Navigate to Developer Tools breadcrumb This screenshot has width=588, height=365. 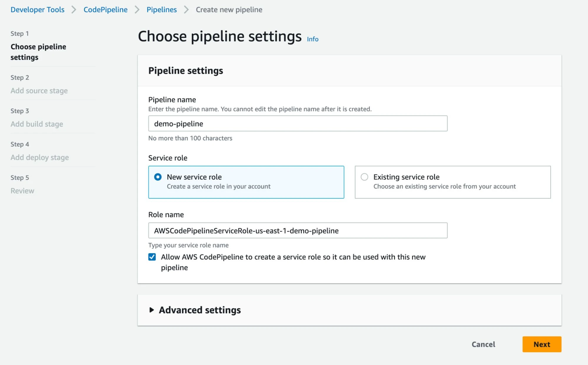(x=37, y=9)
